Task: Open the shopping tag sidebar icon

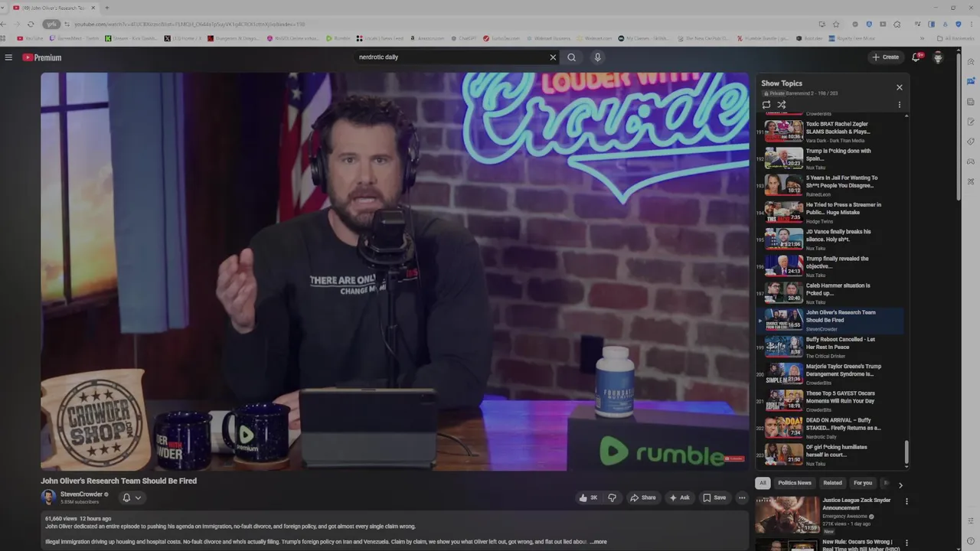Action: [x=971, y=142]
